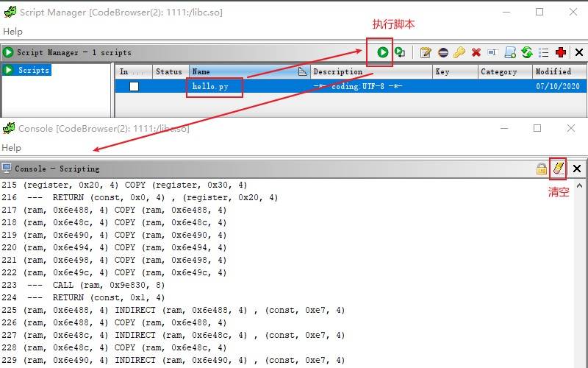The image size is (588, 368).
Task: Sort by the Category column header
Action: (x=505, y=71)
